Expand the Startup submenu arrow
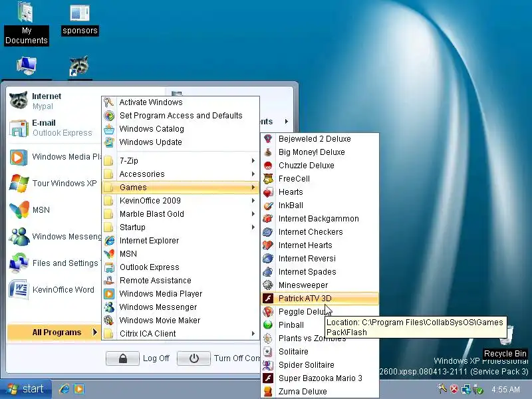 click(253, 227)
